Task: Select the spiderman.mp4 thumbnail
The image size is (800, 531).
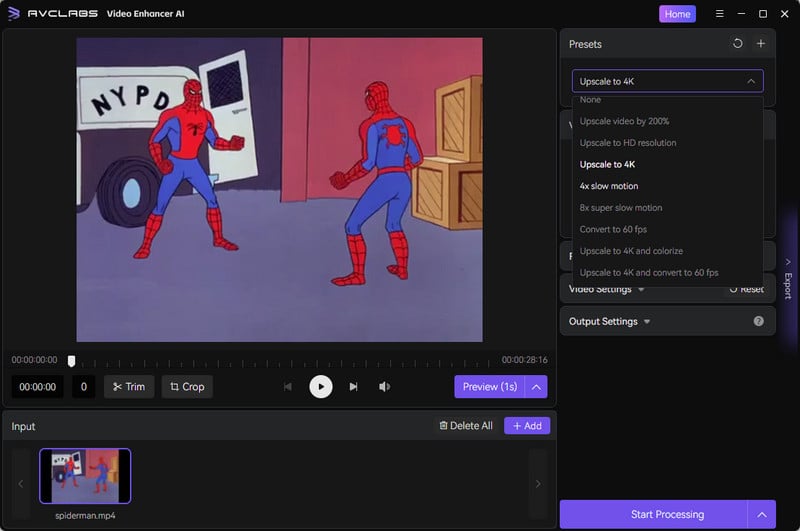Action: coord(85,476)
